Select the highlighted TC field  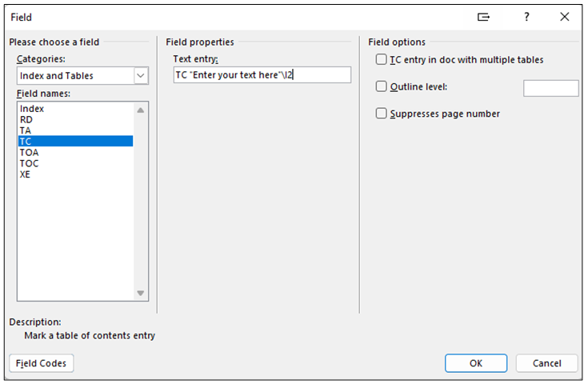click(75, 142)
